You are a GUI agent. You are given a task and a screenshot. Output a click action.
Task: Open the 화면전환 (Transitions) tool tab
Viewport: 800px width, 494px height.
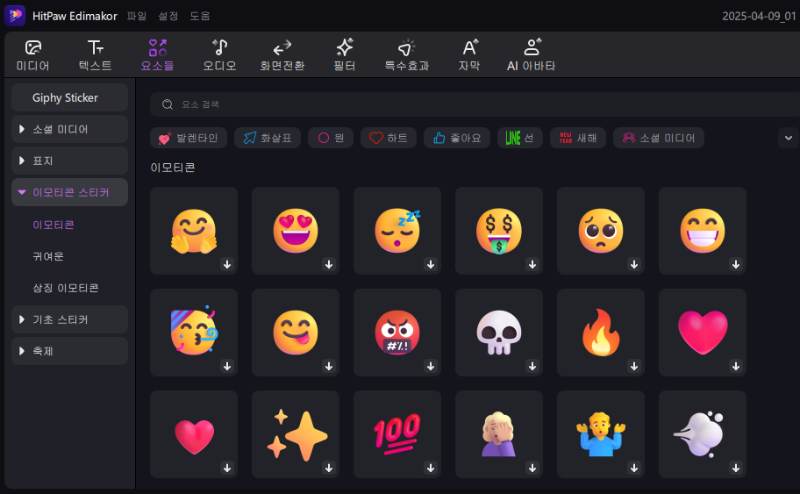click(282, 56)
